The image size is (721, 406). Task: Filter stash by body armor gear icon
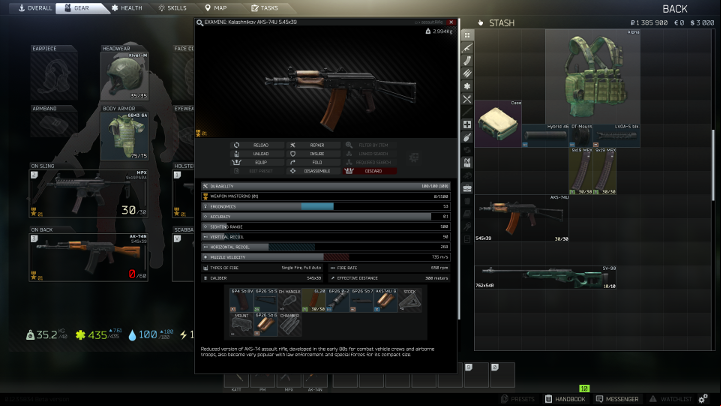467,162
